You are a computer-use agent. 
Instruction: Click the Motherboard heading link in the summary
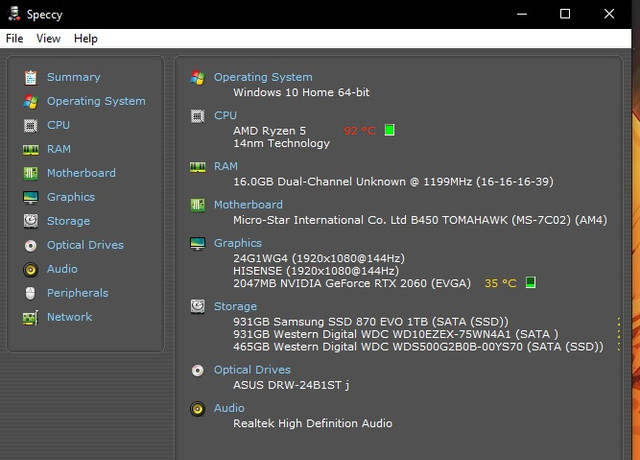(x=248, y=204)
